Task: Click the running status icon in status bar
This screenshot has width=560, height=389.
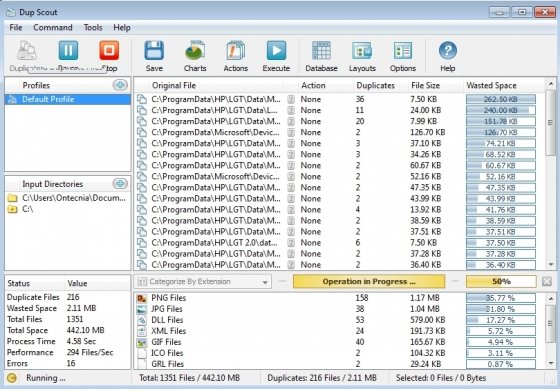Action: click(12, 378)
